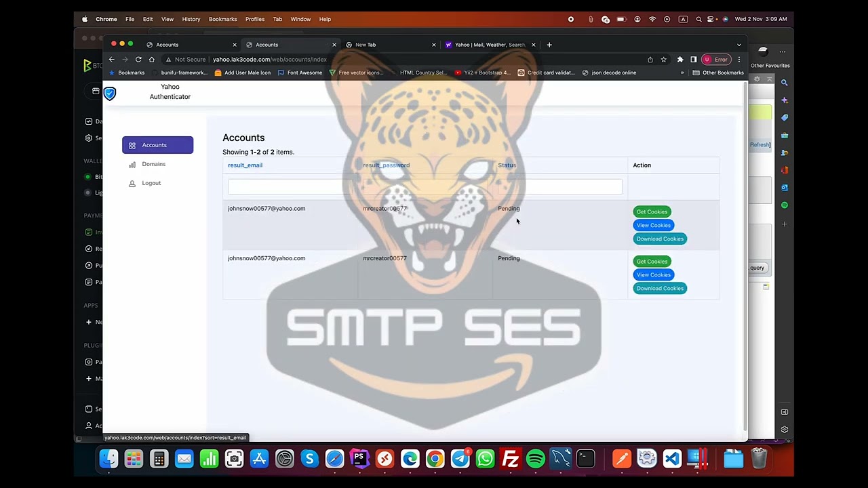Click the page's vertical scrollbar
Screen dimensions: 868x488
coord(745,258)
